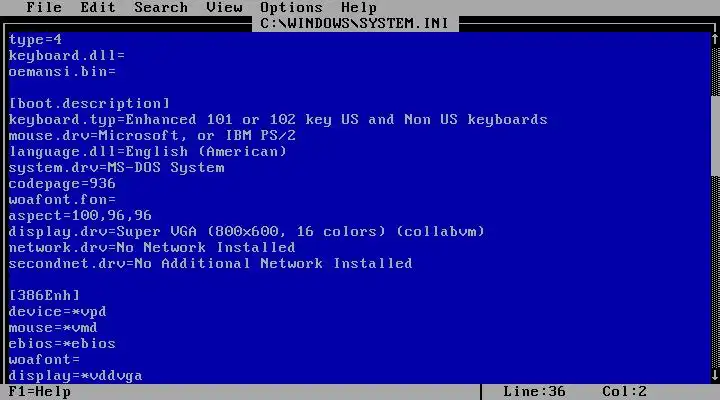Screen dimensions: 720x400
Task: Open the View menu
Action: [224, 7]
